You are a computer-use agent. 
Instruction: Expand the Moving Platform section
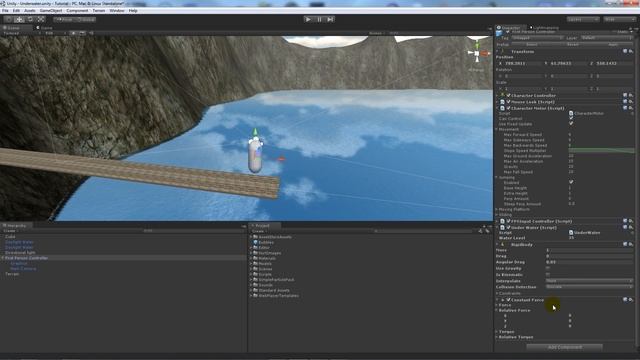coord(497,209)
